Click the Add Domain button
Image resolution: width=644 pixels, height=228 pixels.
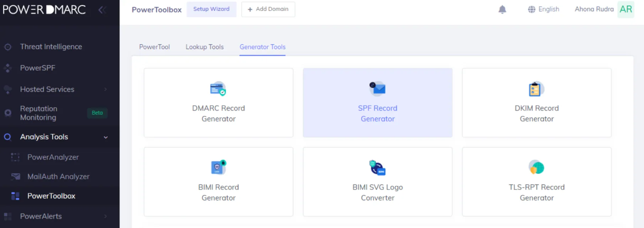[x=268, y=9]
